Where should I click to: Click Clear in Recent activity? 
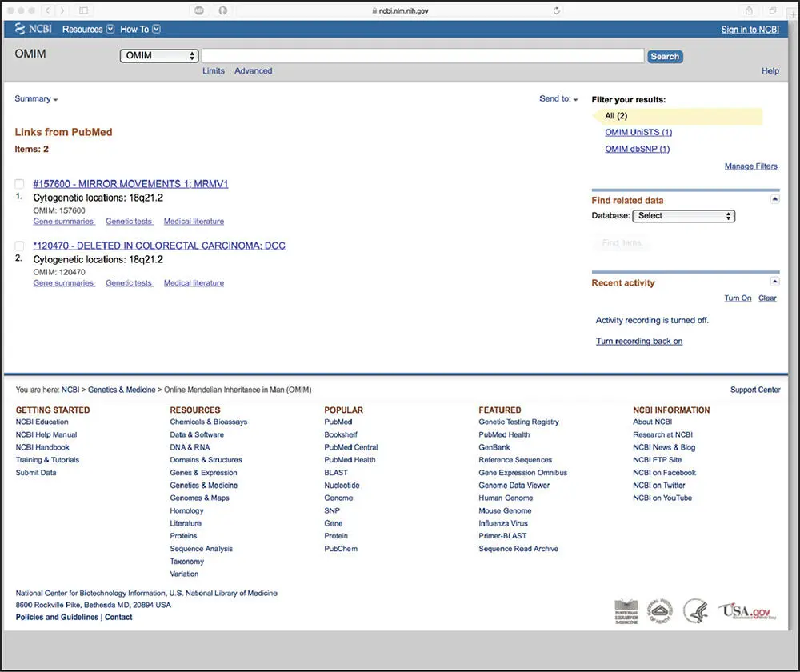point(767,298)
